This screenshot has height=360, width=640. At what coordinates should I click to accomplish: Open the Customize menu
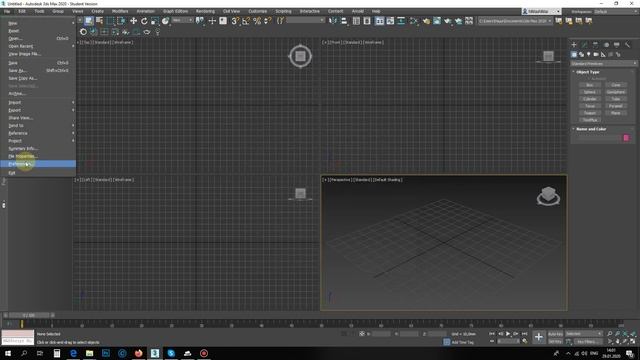pyautogui.click(x=258, y=11)
